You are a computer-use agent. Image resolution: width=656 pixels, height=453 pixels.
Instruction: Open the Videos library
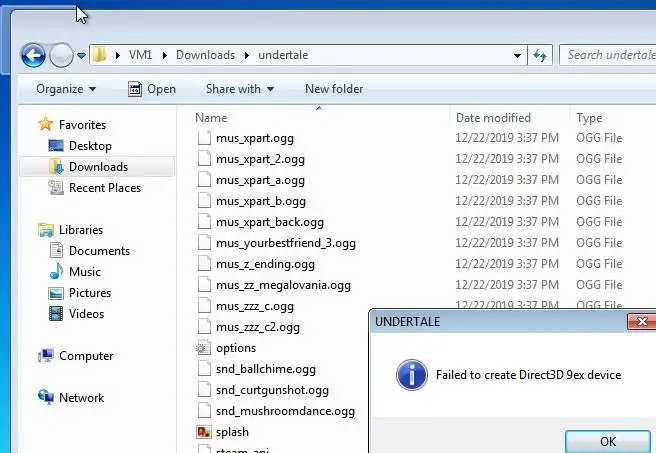(86, 314)
